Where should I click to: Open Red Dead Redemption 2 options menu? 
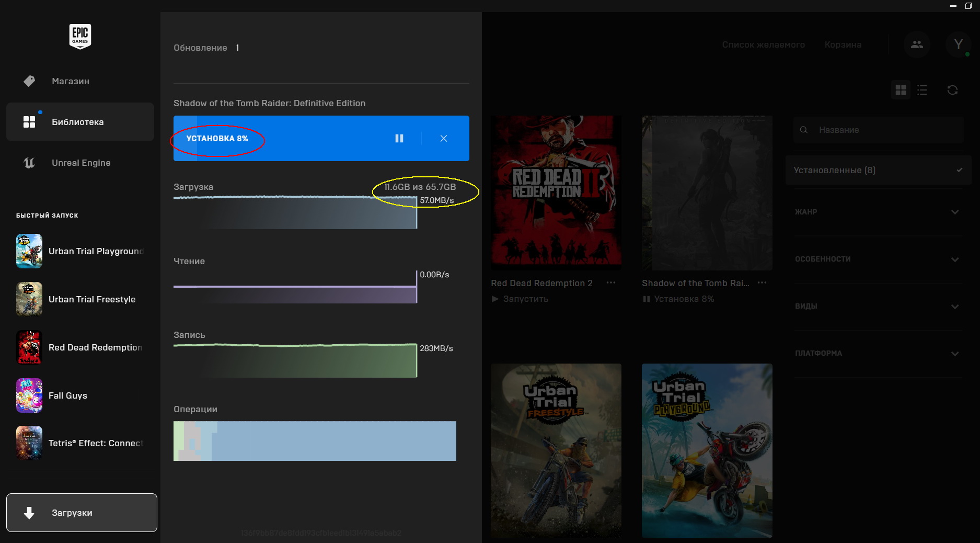pos(611,283)
